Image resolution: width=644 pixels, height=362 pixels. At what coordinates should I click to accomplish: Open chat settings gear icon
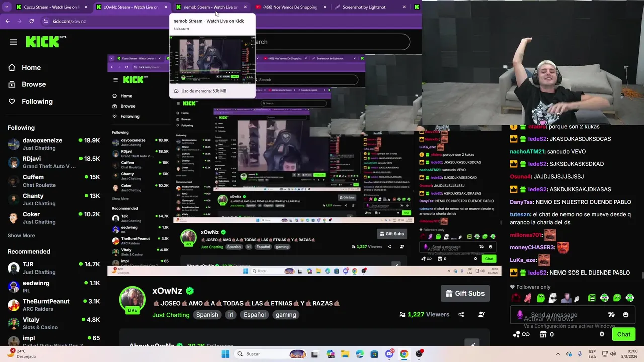pyautogui.click(x=602, y=334)
